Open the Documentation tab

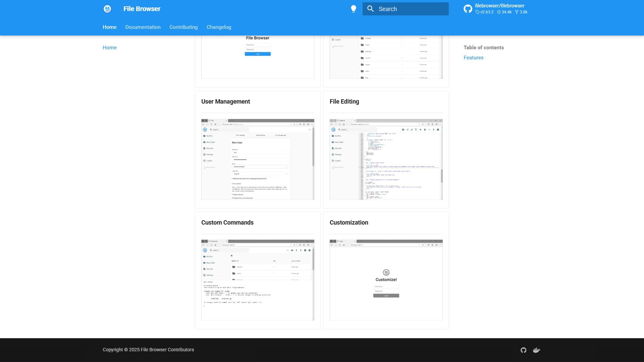(x=143, y=27)
